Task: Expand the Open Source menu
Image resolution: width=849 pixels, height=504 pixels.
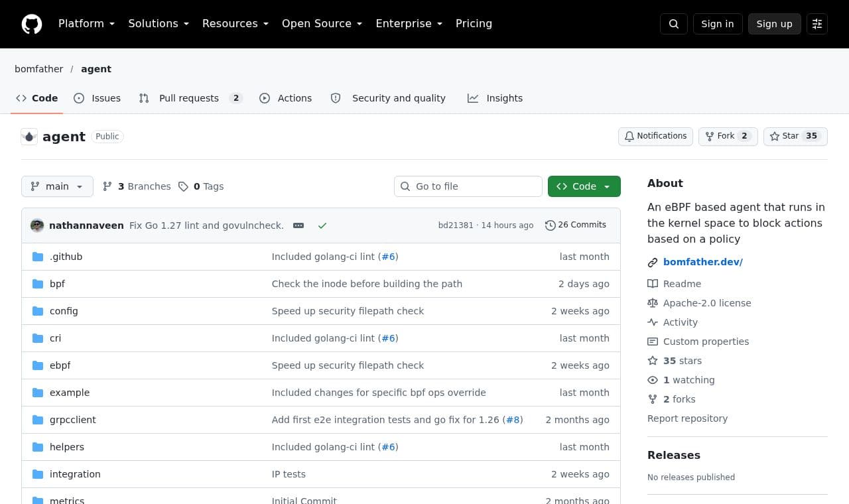Action: 322,24
